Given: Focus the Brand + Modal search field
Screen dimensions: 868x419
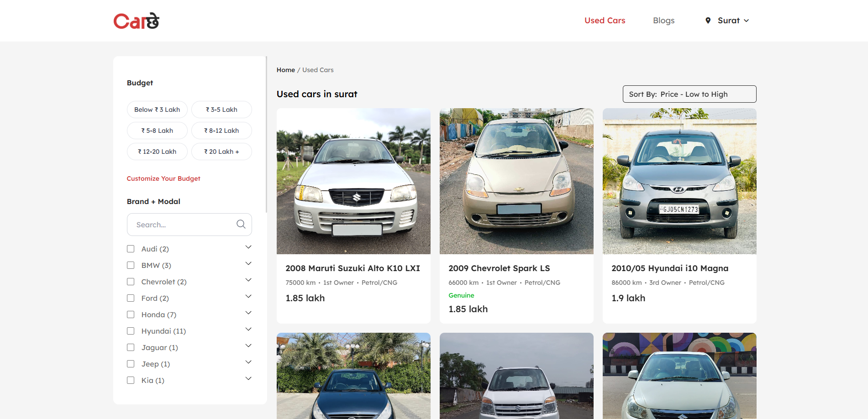Looking at the screenshot, I should tap(189, 225).
